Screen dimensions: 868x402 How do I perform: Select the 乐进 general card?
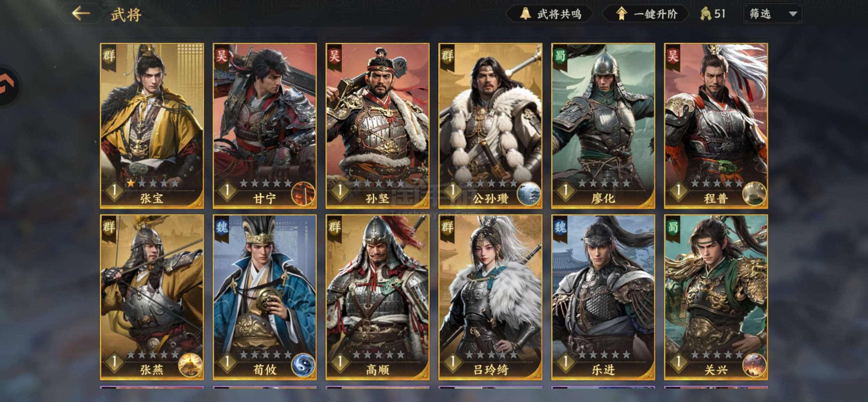[603, 297]
